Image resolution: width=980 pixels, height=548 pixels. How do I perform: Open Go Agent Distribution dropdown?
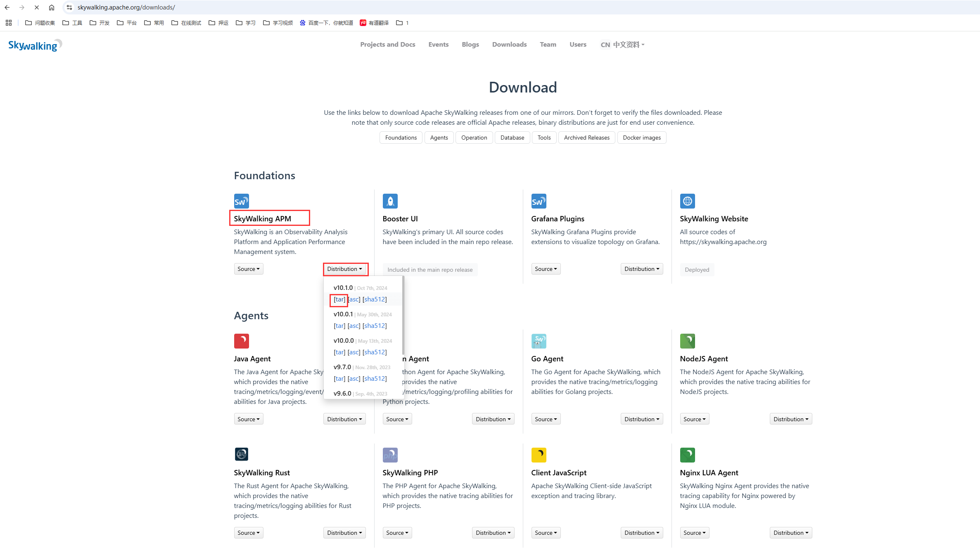[641, 419]
